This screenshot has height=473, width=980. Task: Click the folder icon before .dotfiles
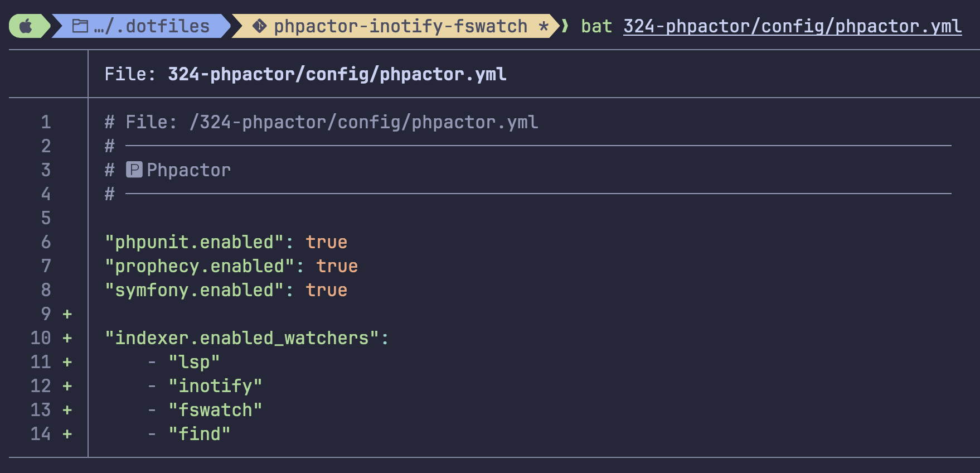point(80,26)
